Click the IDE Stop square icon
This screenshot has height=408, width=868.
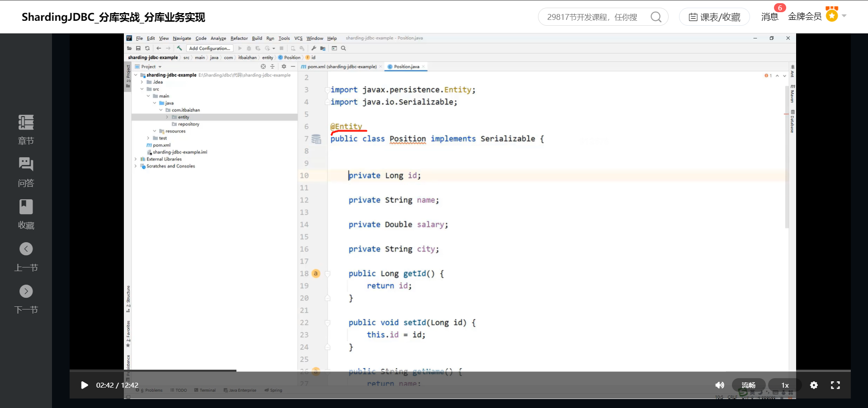coord(282,48)
